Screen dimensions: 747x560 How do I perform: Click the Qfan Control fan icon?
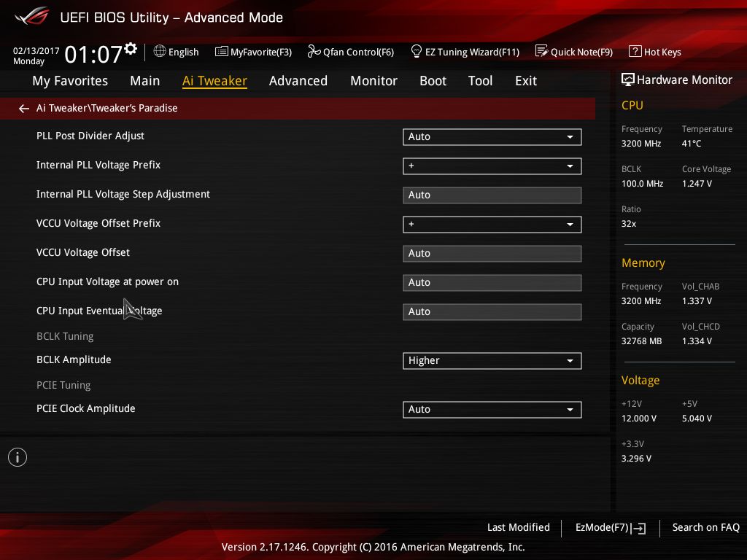(x=314, y=51)
